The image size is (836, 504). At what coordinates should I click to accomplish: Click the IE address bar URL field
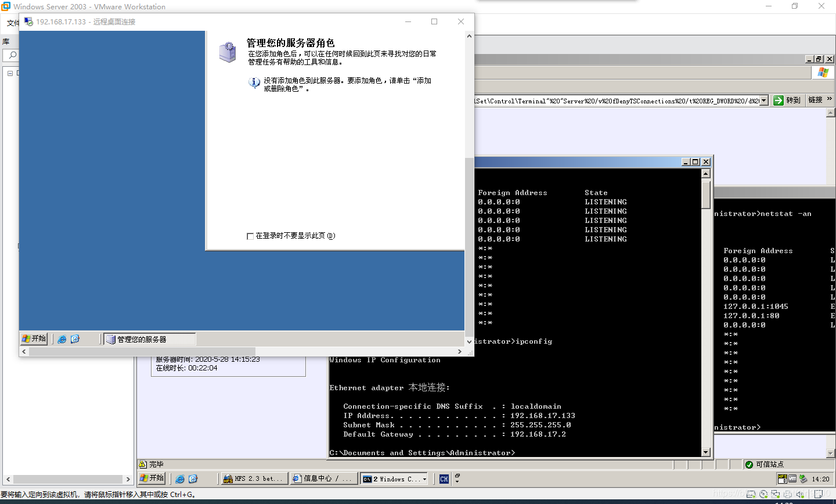tap(617, 100)
